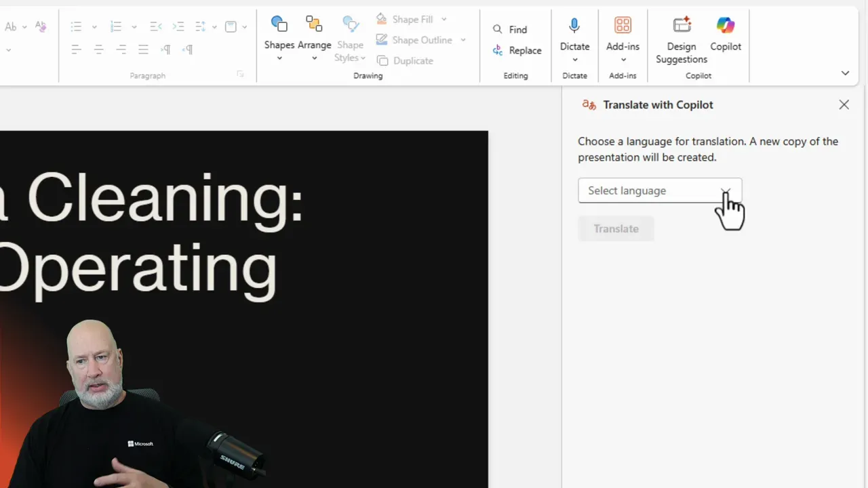Expand the Shape Outline dropdown
The width and height of the screenshot is (868, 488).
pyautogui.click(x=463, y=40)
